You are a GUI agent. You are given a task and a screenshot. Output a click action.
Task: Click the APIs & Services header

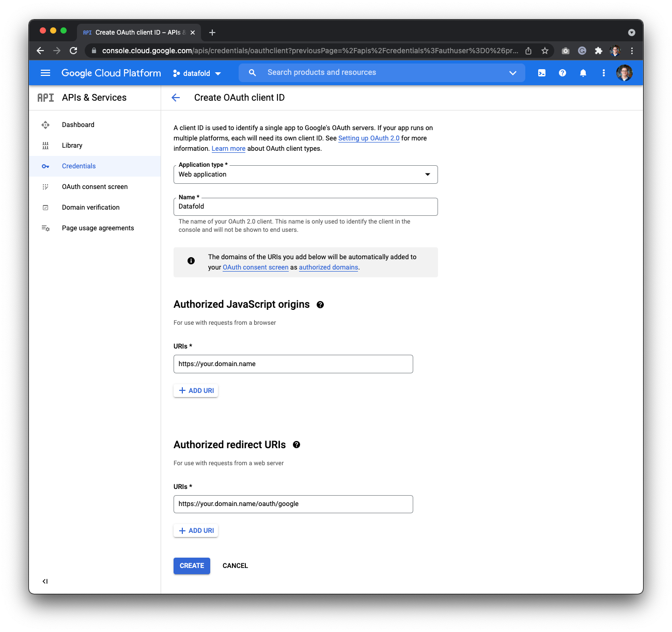point(94,98)
